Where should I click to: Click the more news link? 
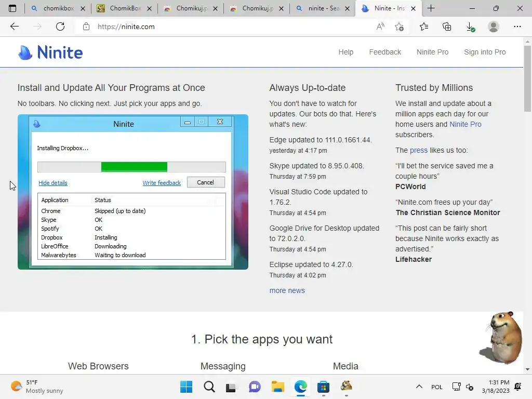(287, 291)
